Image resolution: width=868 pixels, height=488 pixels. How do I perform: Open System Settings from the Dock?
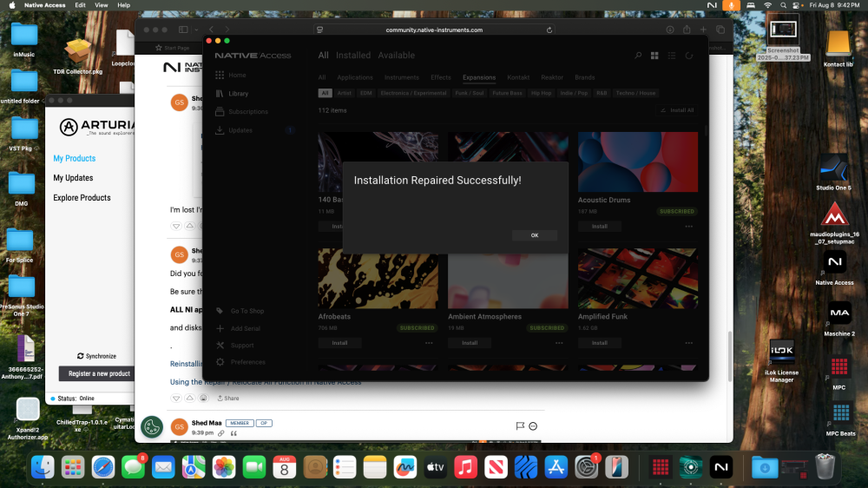tap(586, 467)
